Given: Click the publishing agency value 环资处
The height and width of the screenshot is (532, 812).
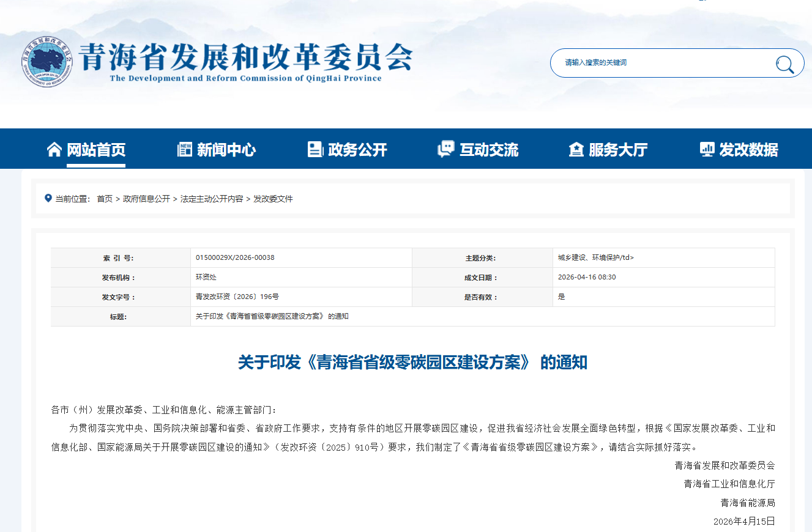Looking at the screenshot, I should [x=206, y=277].
